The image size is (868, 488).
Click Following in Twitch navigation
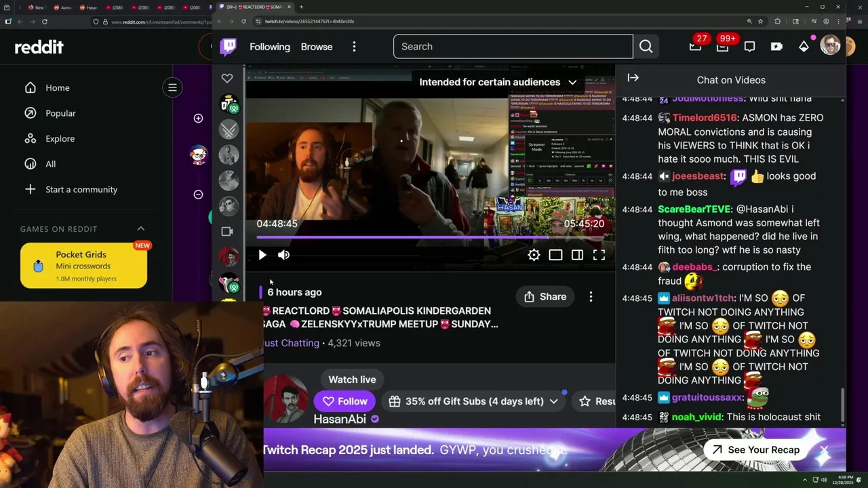click(270, 47)
